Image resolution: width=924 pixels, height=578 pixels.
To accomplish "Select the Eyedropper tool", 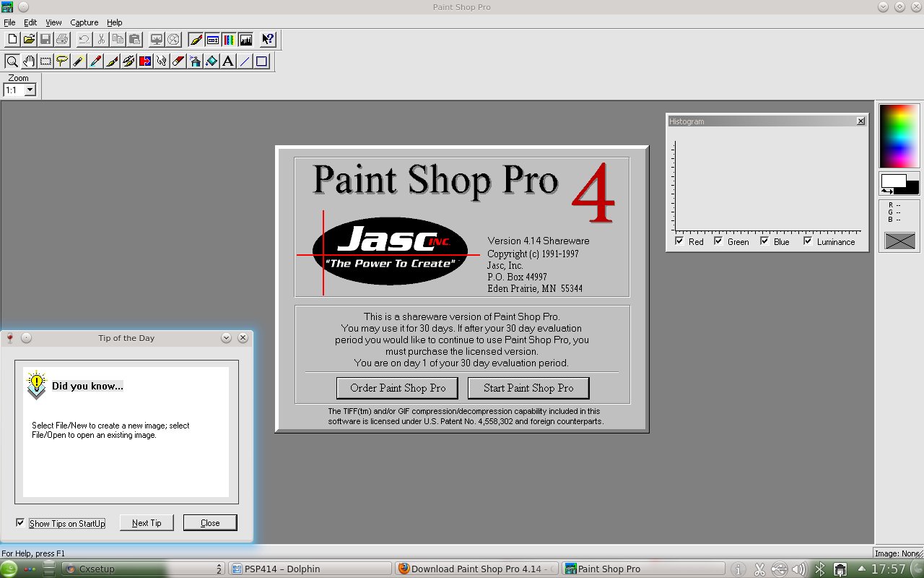I will click(x=95, y=61).
